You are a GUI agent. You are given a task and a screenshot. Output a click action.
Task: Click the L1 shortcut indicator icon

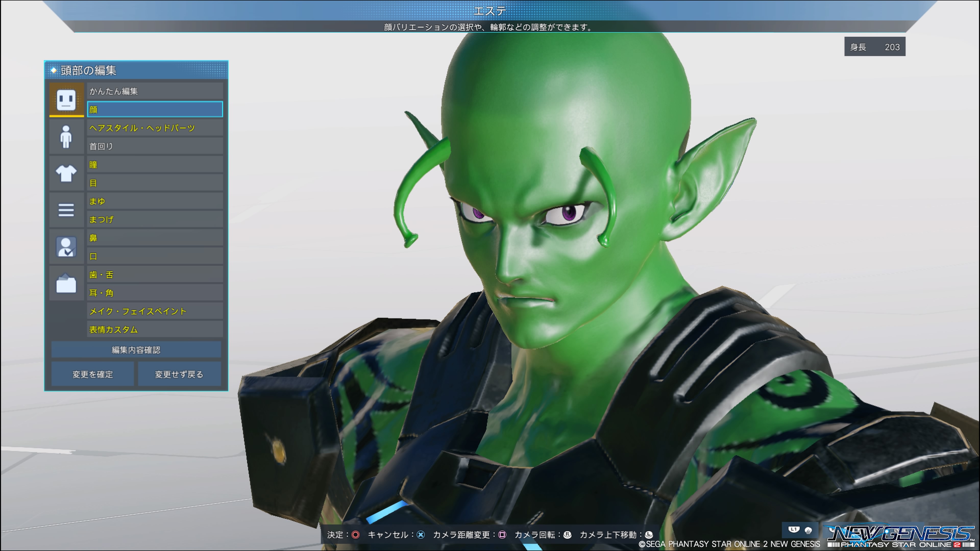click(x=794, y=529)
